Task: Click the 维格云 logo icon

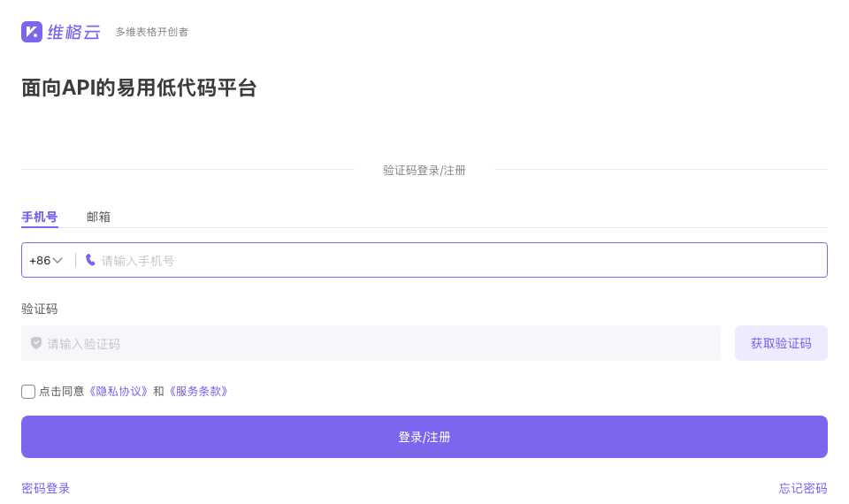Action: point(32,32)
